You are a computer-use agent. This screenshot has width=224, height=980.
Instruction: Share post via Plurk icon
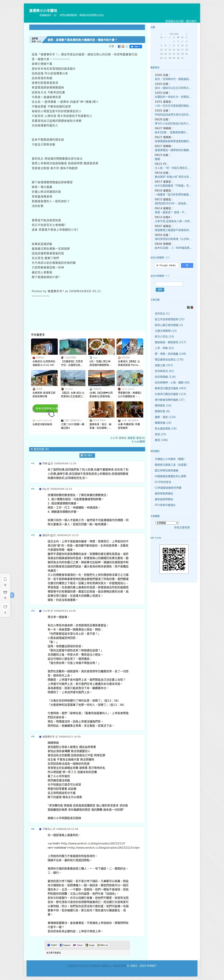[123, 46]
